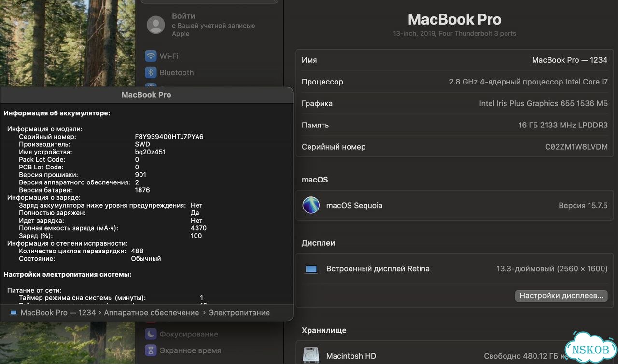
Task: Open Bluetooth settings icon in sidebar
Action: click(x=151, y=72)
